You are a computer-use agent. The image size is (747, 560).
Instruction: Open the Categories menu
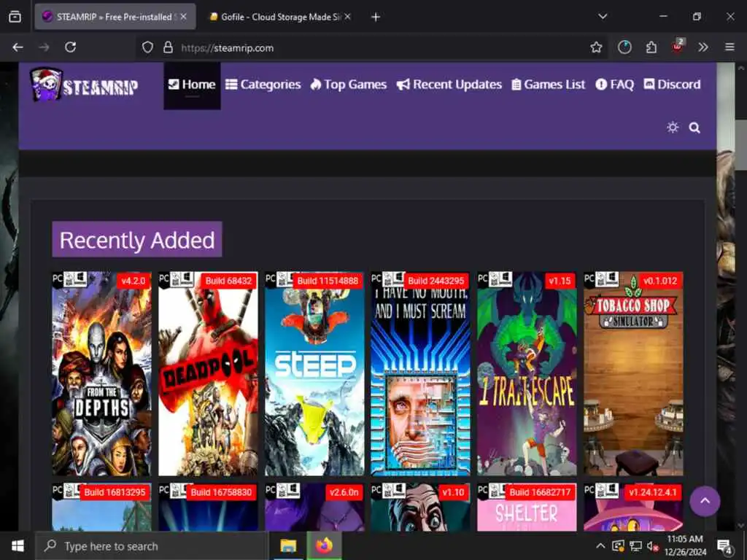click(x=263, y=85)
